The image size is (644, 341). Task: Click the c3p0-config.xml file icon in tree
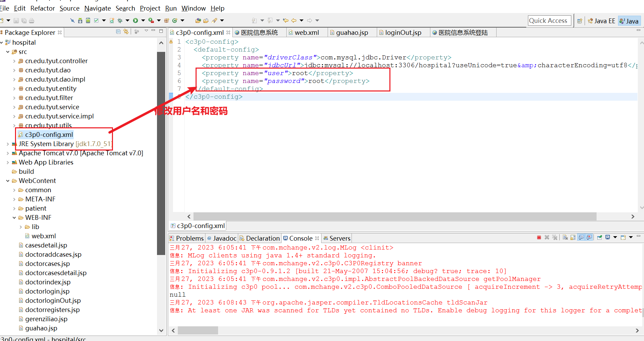pyautogui.click(x=20, y=135)
